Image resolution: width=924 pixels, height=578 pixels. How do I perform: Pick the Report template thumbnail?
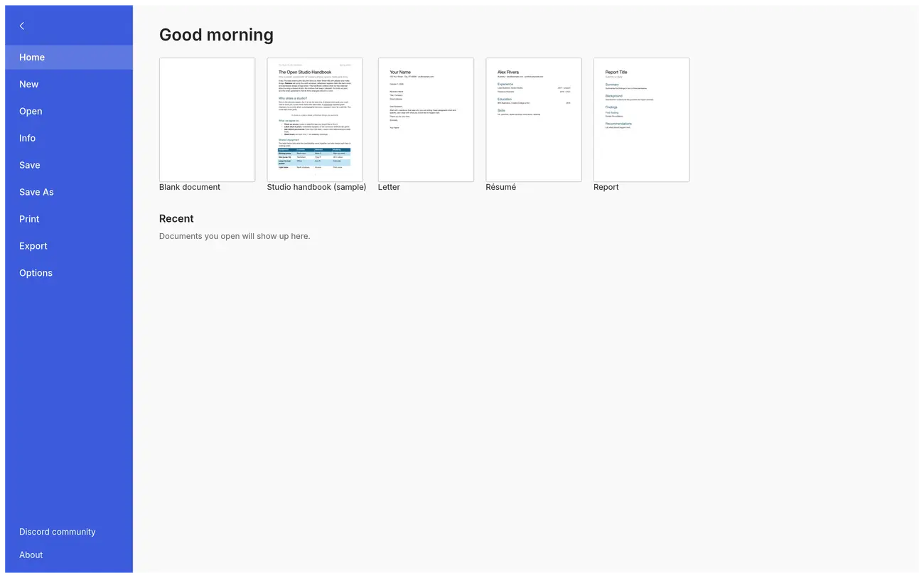(642, 119)
